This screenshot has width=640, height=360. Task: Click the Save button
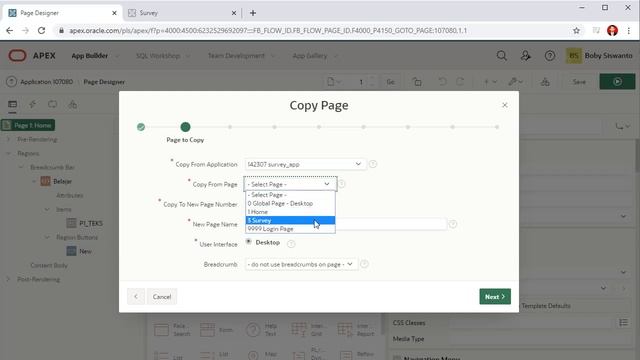point(579,82)
